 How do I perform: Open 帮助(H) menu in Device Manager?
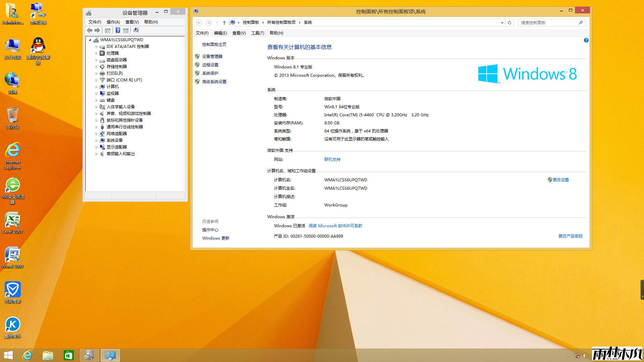(x=151, y=22)
